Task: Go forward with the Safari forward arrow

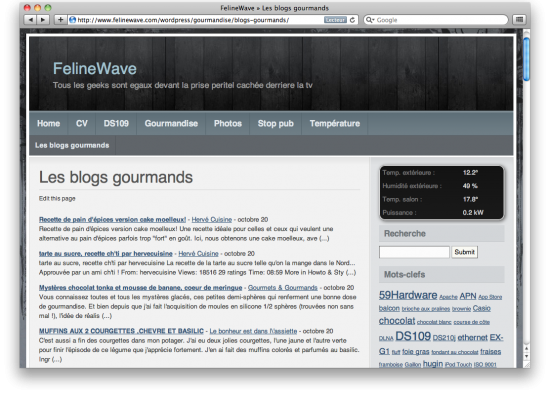Action: click(x=43, y=20)
